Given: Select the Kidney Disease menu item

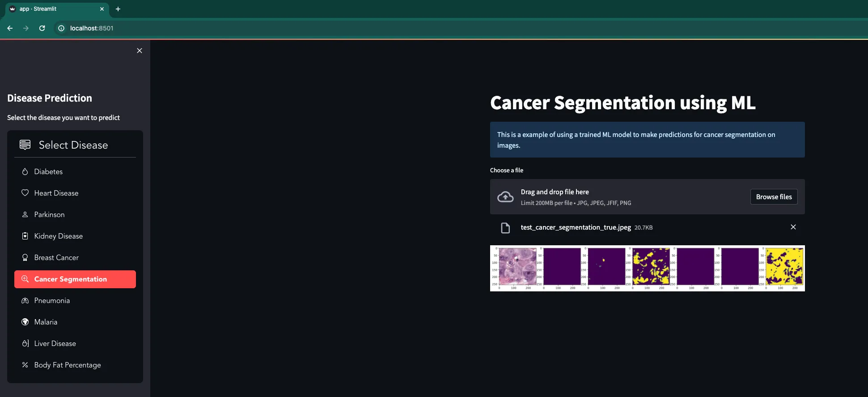Looking at the screenshot, I should (x=75, y=236).
